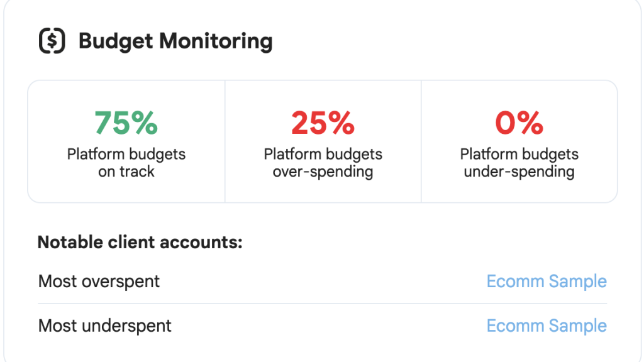Select the 0% under-spending percentage
This screenshot has height=362, width=644.
click(519, 123)
